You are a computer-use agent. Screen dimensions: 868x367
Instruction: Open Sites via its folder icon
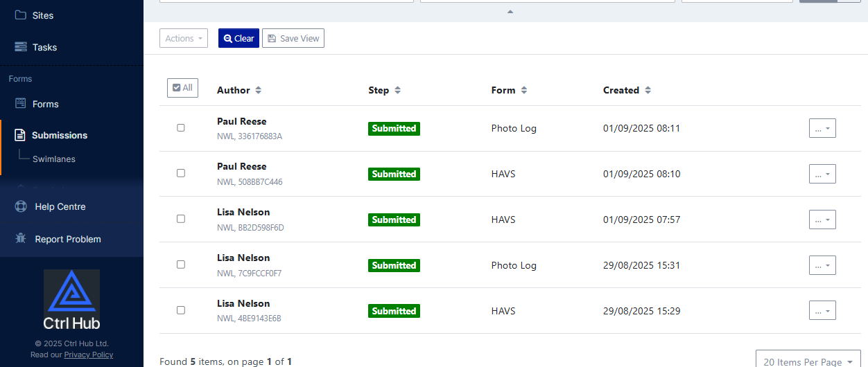coord(21,15)
